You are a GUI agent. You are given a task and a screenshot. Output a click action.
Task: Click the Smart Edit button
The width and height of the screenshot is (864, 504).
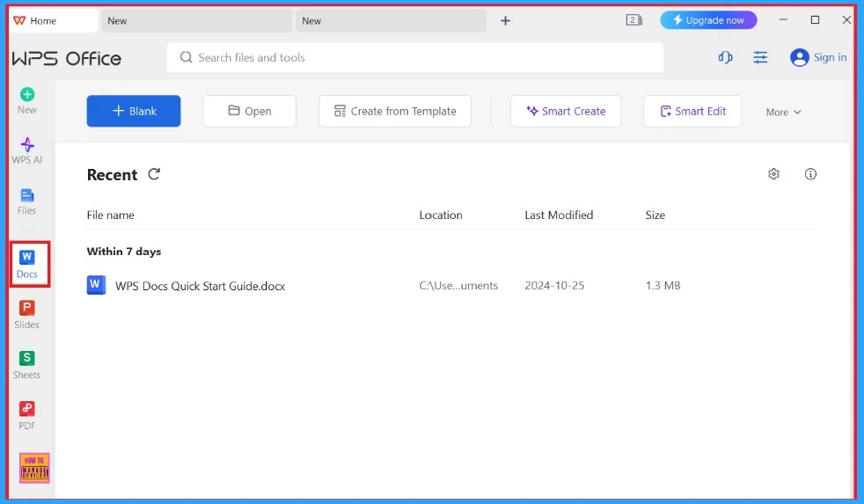point(692,111)
